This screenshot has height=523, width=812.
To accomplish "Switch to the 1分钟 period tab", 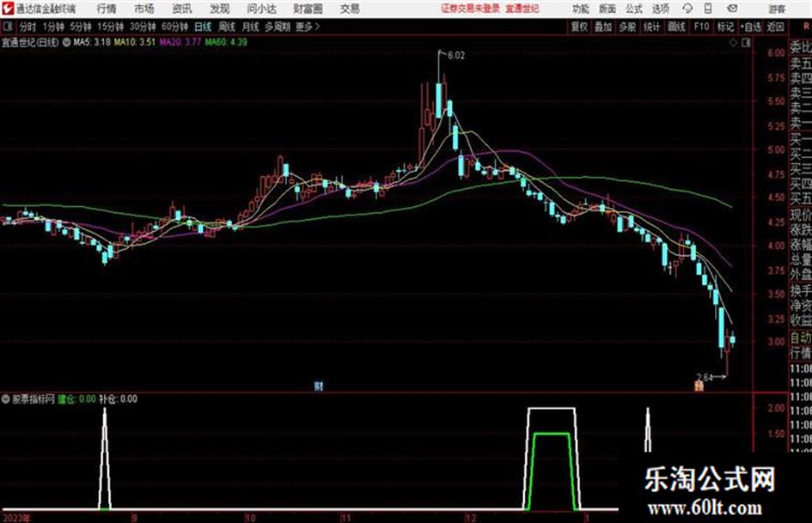I will coord(52,27).
